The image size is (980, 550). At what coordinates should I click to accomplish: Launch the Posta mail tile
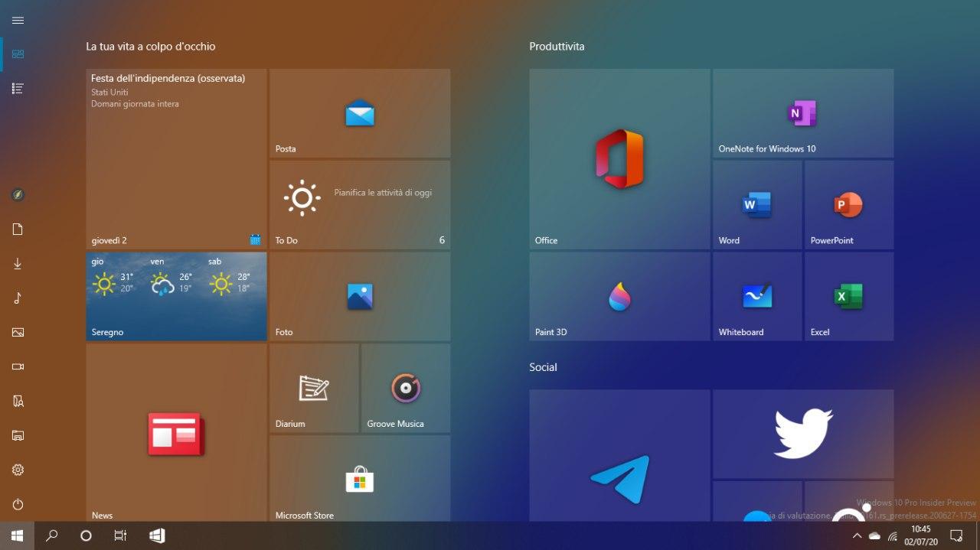pos(360,113)
